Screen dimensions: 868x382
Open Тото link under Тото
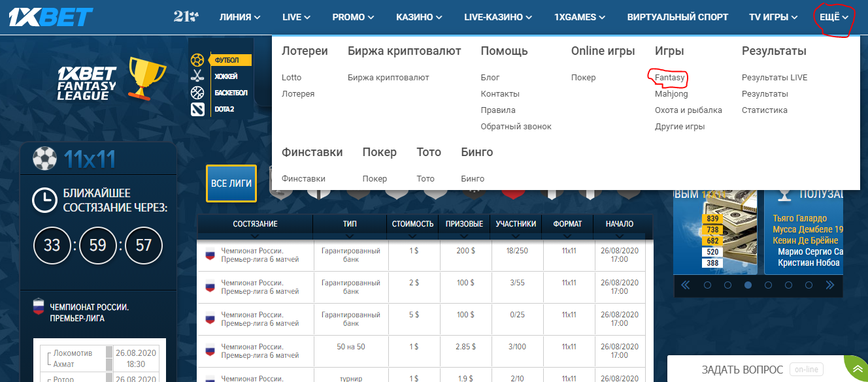pyautogui.click(x=426, y=178)
